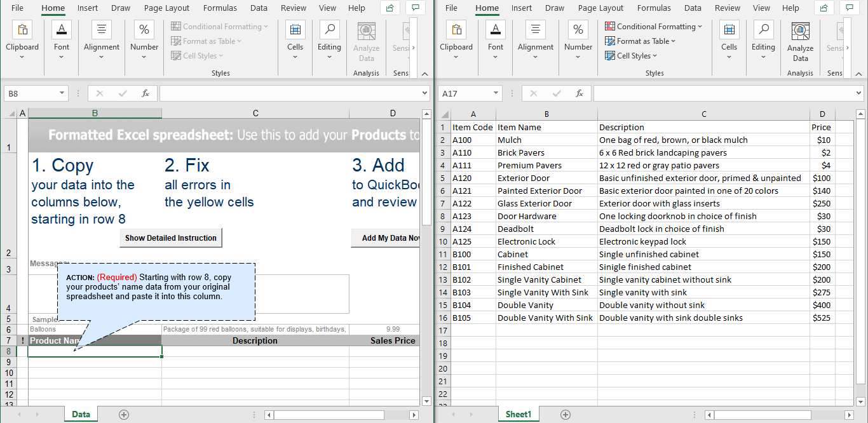Open Number group in left window
Image resolution: width=868 pixels, height=423 pixels.
click(x=144, y=41)
